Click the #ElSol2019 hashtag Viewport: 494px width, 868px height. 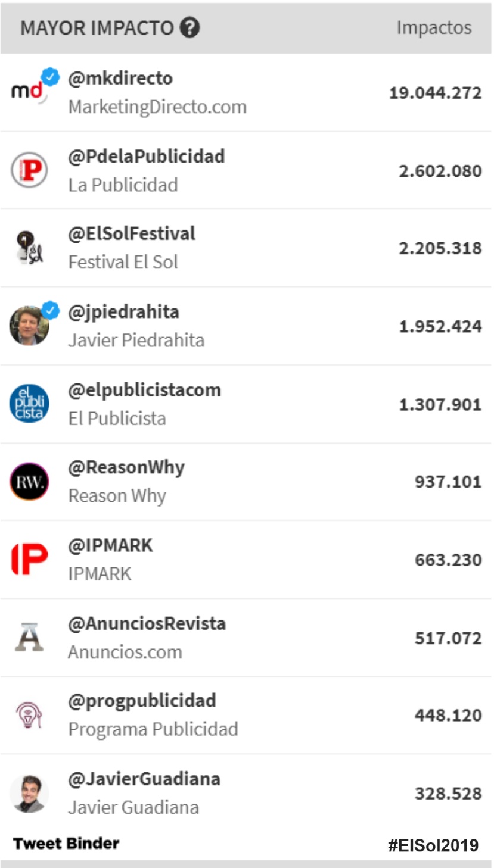(433, 845)
